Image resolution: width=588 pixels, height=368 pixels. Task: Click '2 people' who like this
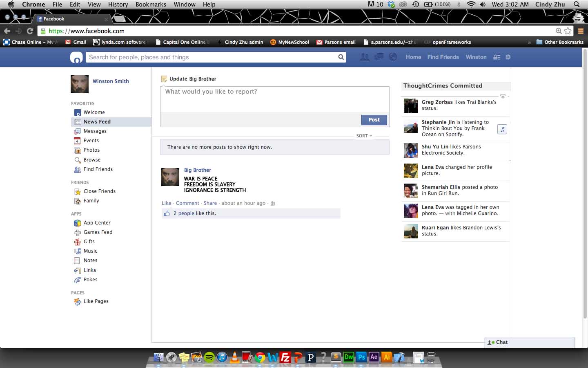(184, 213)
